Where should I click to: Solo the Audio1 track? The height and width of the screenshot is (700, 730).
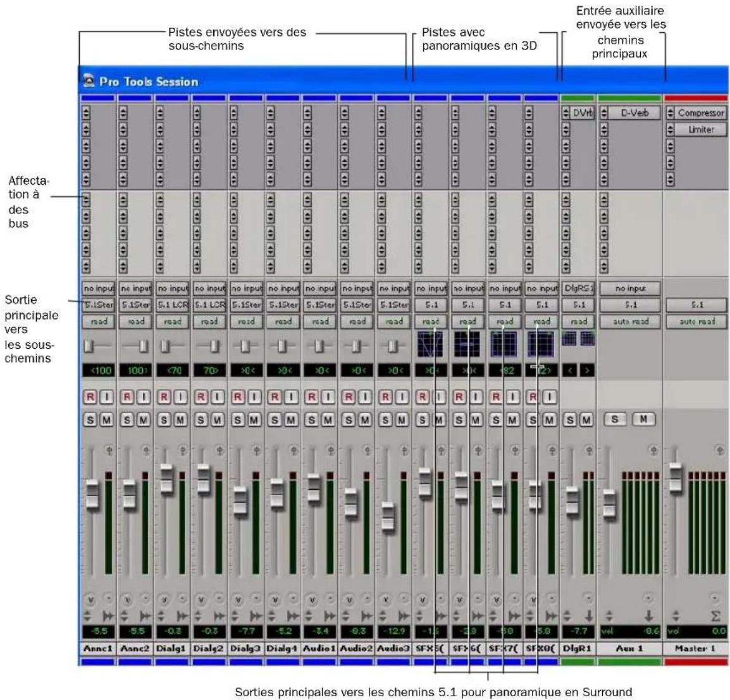[311, 420]
